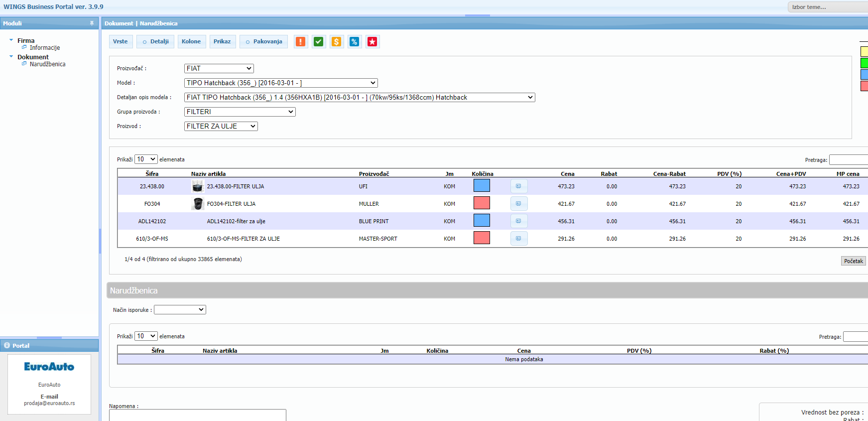Click the Početak pagination button
The width and height of the screenshot is (868, 421).
click(x=854, y=261)
